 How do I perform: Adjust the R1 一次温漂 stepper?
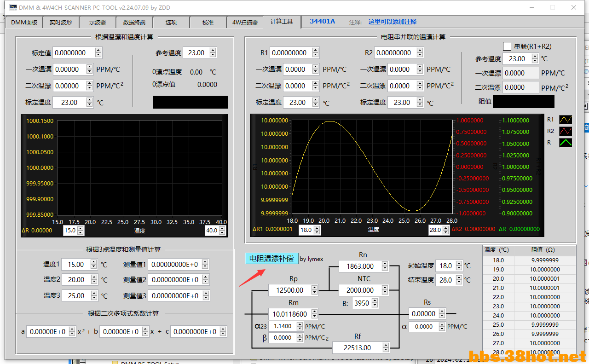pyautogui.click(x=315, y=69)
